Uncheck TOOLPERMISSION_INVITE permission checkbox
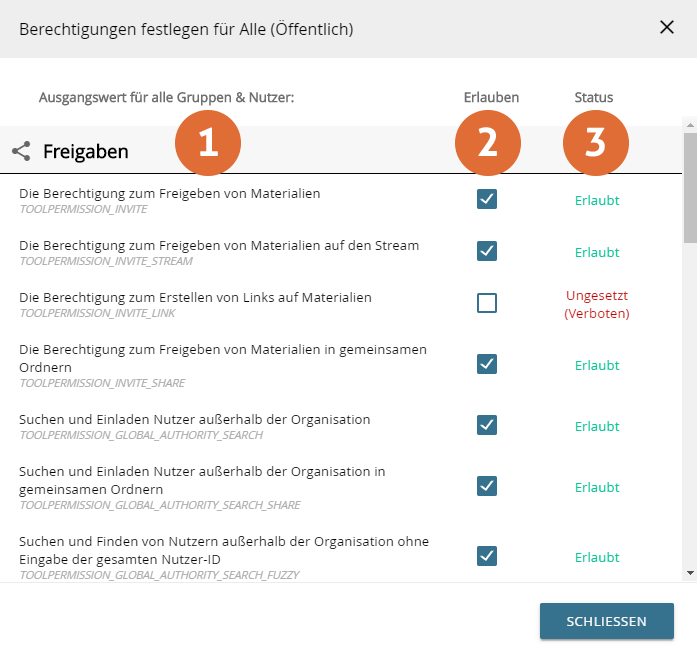This screenshot has height=656, width=697. click(x=487, y=199)
